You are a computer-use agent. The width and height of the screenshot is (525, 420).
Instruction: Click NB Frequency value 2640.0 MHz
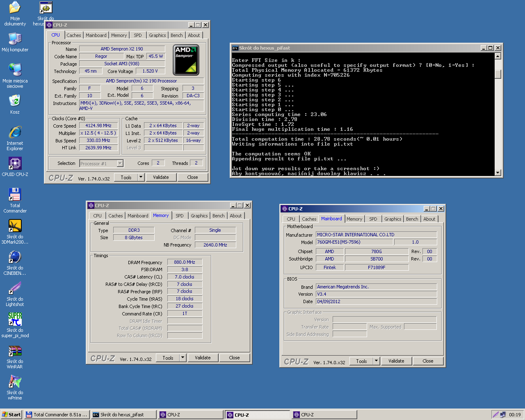[215, 245]
